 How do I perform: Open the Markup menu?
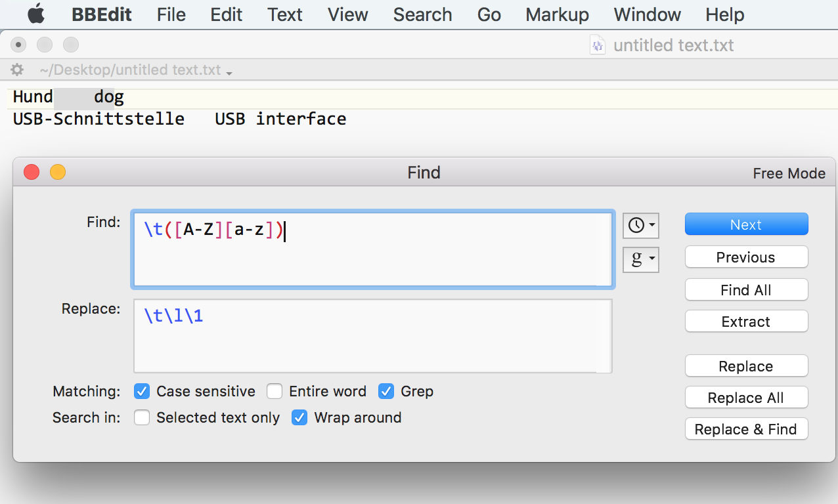point(558,14)
